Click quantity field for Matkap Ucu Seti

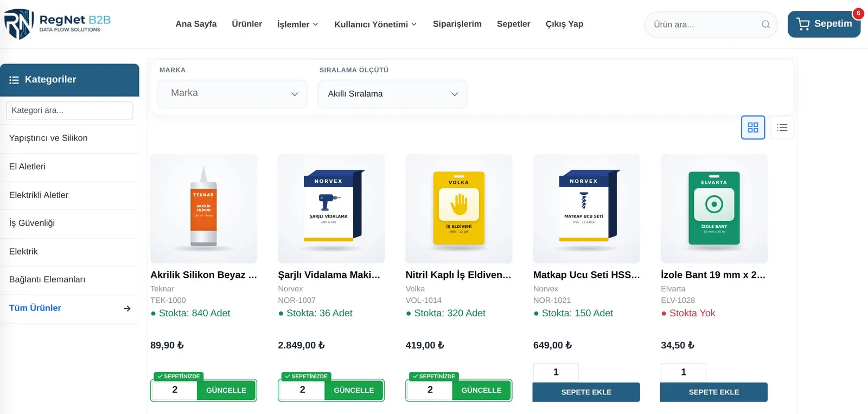click(x=556, y=373)
